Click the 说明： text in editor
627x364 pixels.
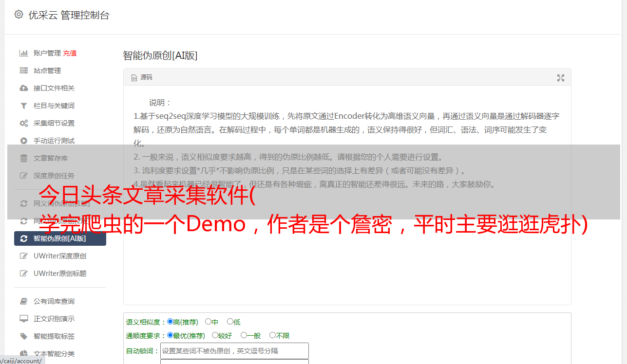click(160, 103)
